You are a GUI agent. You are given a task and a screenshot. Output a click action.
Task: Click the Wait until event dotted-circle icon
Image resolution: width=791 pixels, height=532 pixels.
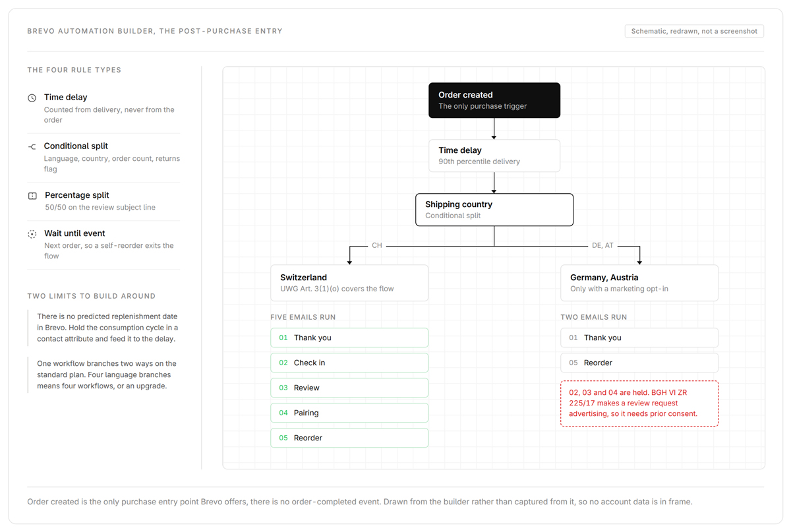pyautogui.click(x=32, y=234)
